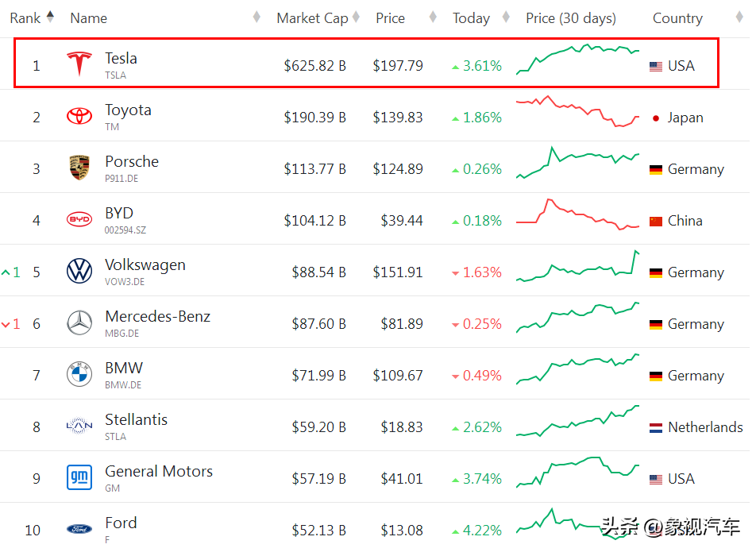Click the Toyota logo icon
The width and height of the screenshot is (756, 552).
79,116
